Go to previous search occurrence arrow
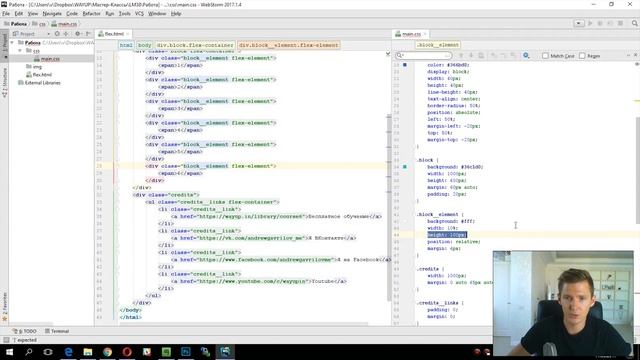 click(x=461, y=56)
